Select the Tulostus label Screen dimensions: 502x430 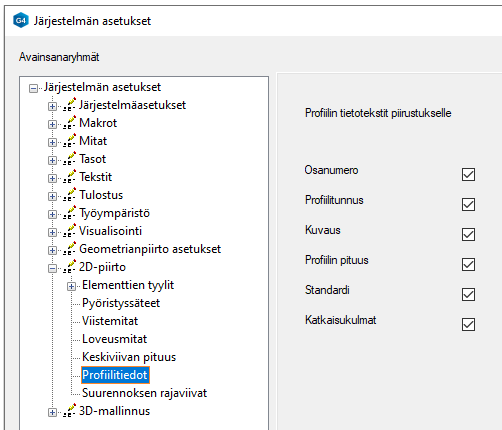click(101, 195)
